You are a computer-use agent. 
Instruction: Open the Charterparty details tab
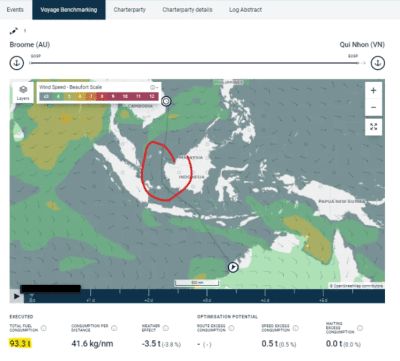coord(187,10)
